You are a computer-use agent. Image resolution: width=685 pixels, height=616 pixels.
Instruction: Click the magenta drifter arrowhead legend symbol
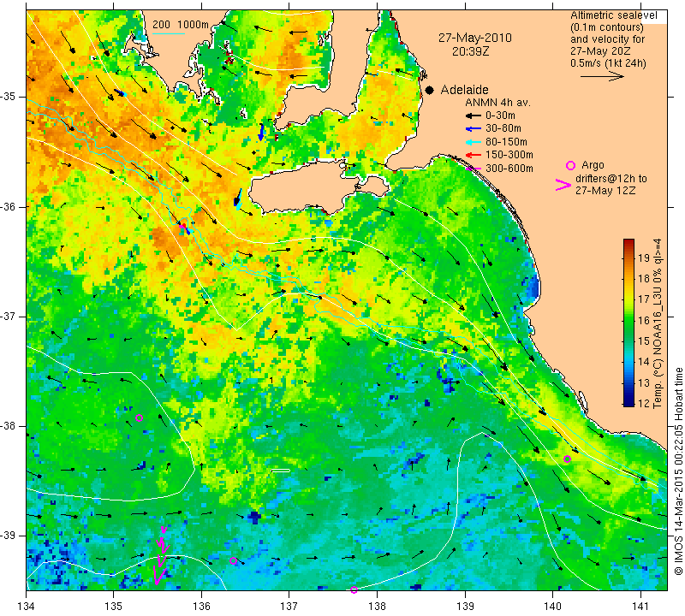click(563, 185)
